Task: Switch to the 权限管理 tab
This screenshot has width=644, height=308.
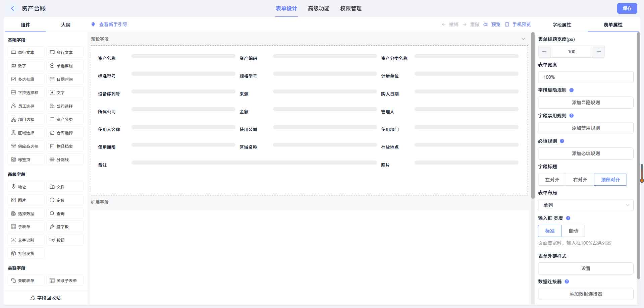Action: pyautogui.click(x=351, y=8)
